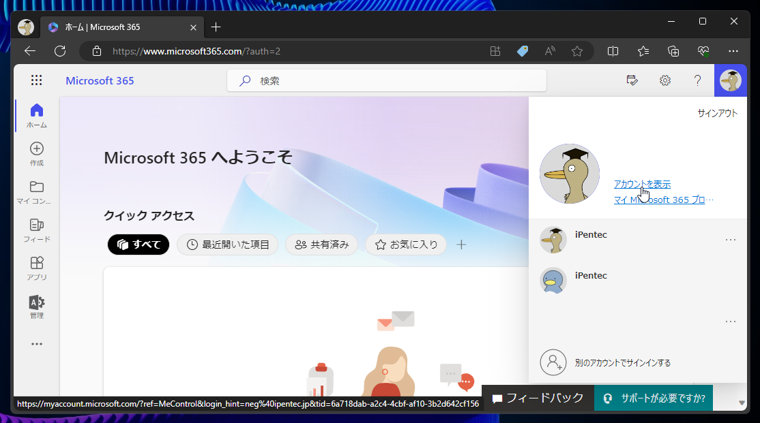This screenshot has height=423, width=760.
Task: Click the large duck profile picture
Action: (570, 173)
